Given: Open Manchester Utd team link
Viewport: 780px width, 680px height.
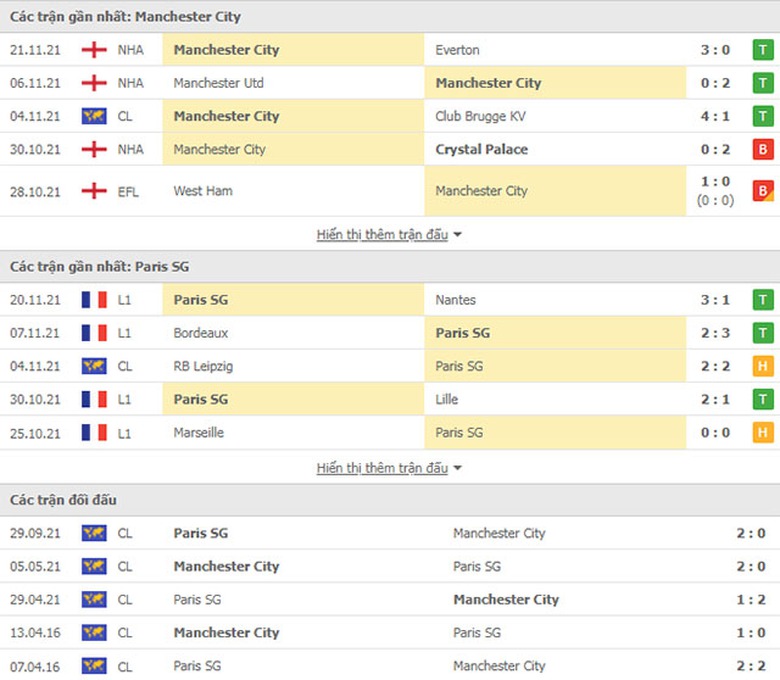Looking at the screenshot, I should pos(218,83).
